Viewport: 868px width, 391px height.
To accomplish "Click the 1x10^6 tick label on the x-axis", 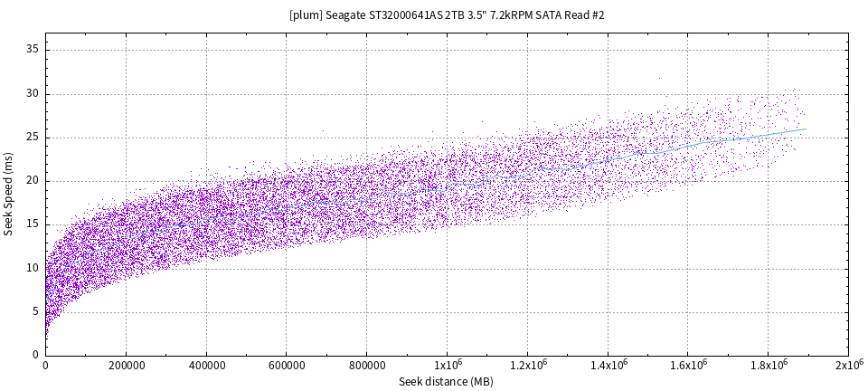I will click(x=447, y=365).
